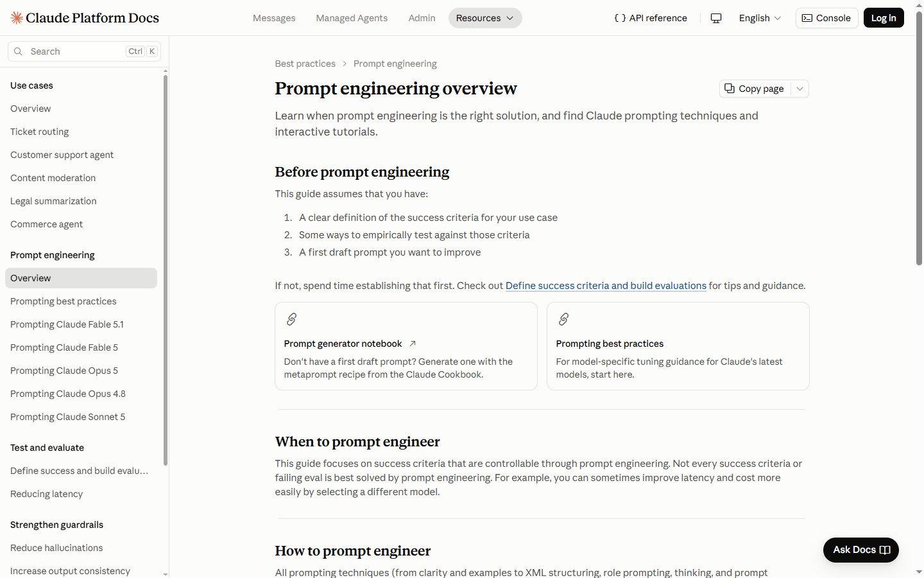Expand the Resources dropdown menu
924x578 pixels.
coord(485,18)
